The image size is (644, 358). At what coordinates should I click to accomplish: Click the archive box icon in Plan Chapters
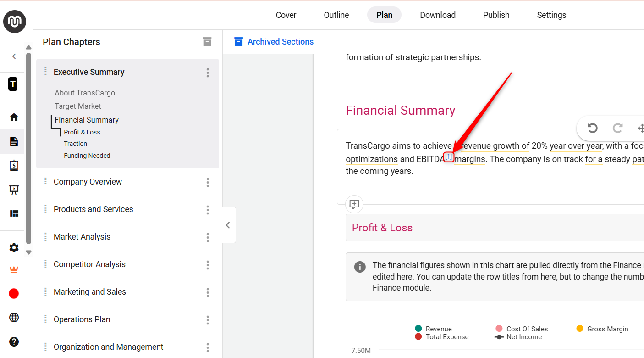click(207, 42)
